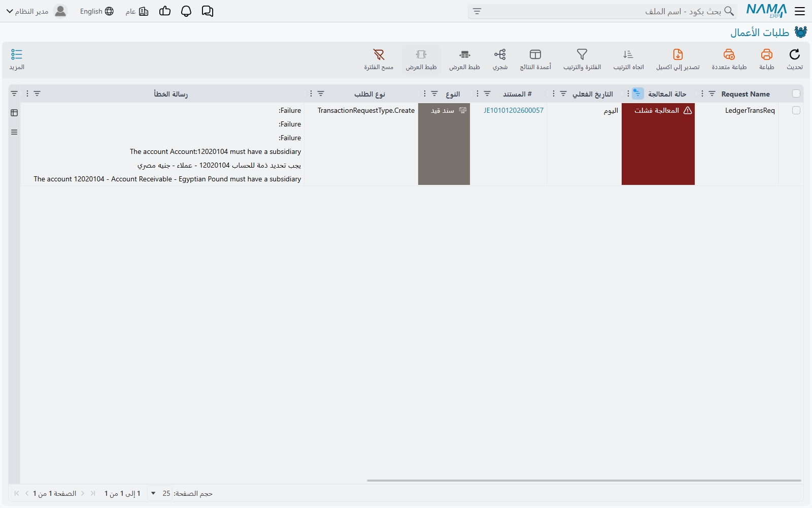Click the error line 'The account 12020104 - Account Receivable - Egyptian Pound'
This screenshot has width=812, height=508.
[167, 179]
